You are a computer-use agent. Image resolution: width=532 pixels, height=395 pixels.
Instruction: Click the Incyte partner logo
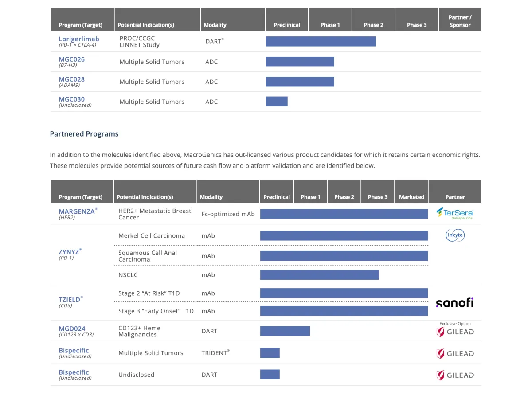(x=455, y=235)
